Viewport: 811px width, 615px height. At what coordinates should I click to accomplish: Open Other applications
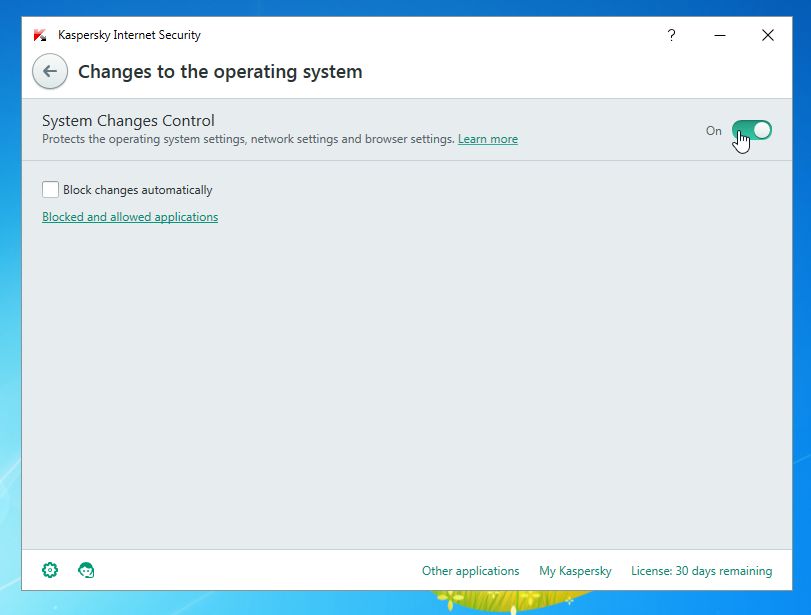[x=470, y=571]
